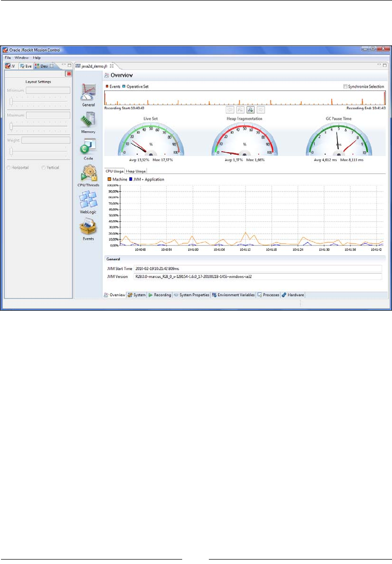Click the Weight slider handle

[x=11, y=152]
